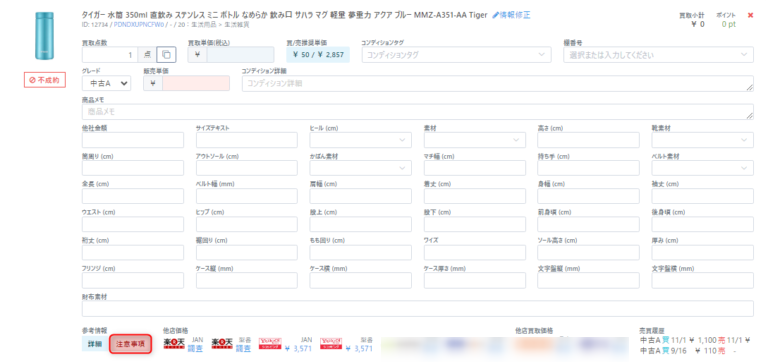Click the Yahoo Shopping logo next to 型番

[331, 343]
